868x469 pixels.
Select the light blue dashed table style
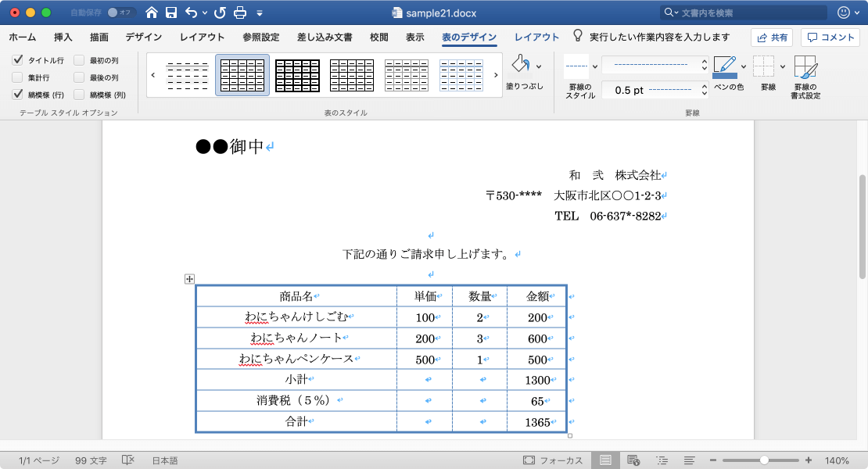point(461,75)
